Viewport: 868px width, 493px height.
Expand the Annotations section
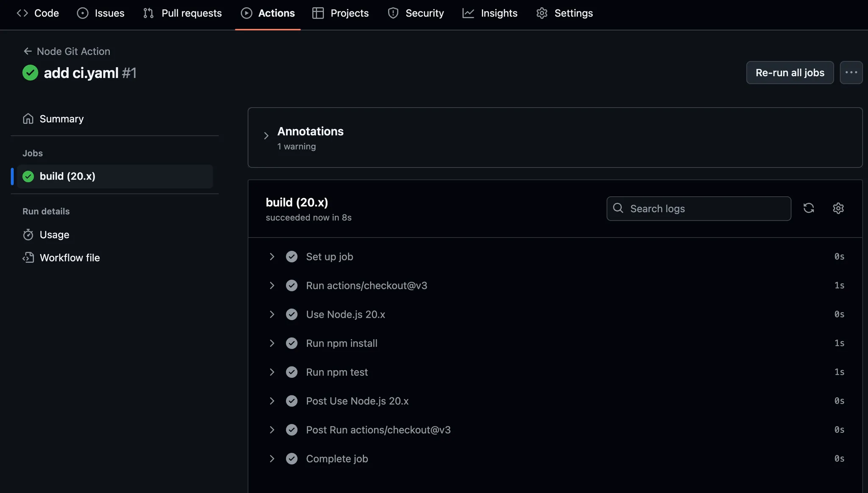pos(266,136)
